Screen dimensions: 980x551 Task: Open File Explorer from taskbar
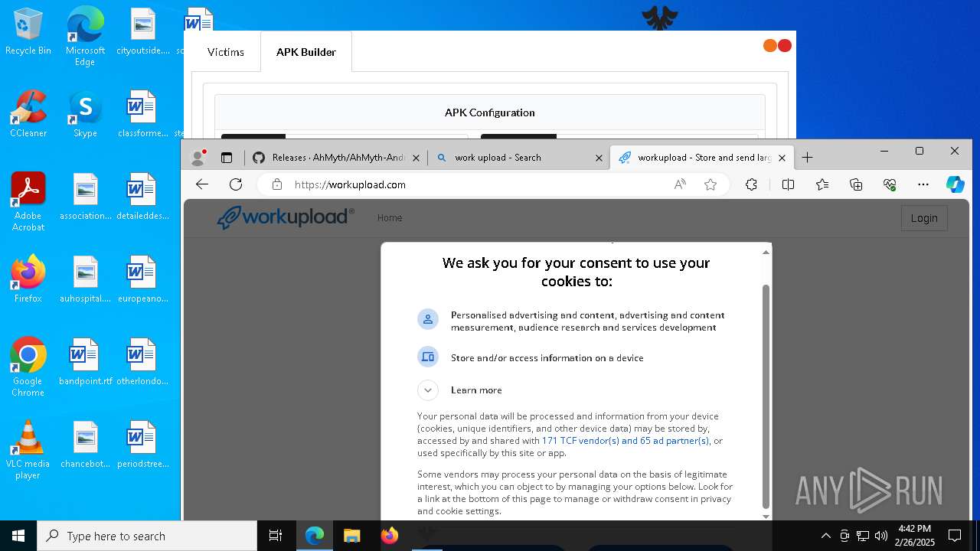[351, 536]
